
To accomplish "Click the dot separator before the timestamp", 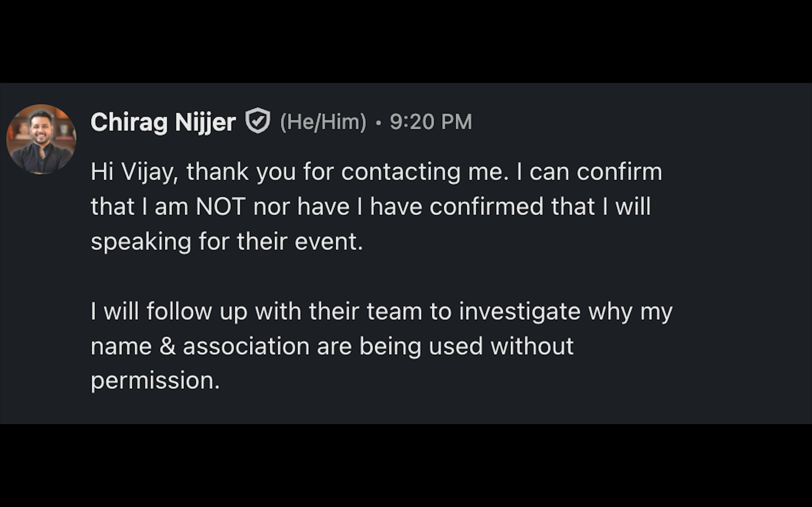I will (378, 123).
